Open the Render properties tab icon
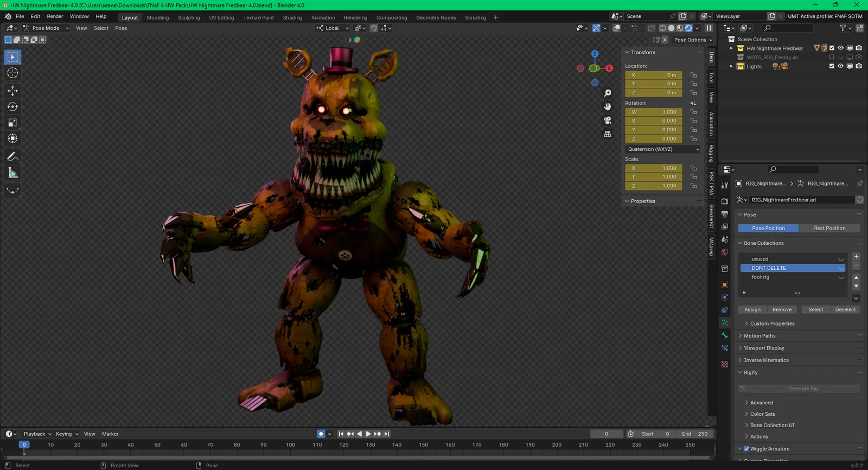Screen dimensions: 868x470 (725, 201)
